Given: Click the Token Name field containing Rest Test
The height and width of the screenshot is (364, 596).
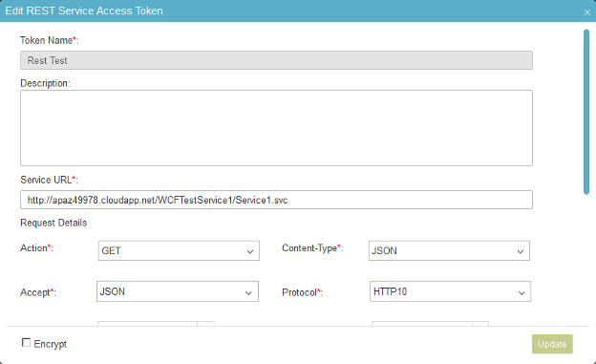Looking at the screenshot, I should pos(276,60).
